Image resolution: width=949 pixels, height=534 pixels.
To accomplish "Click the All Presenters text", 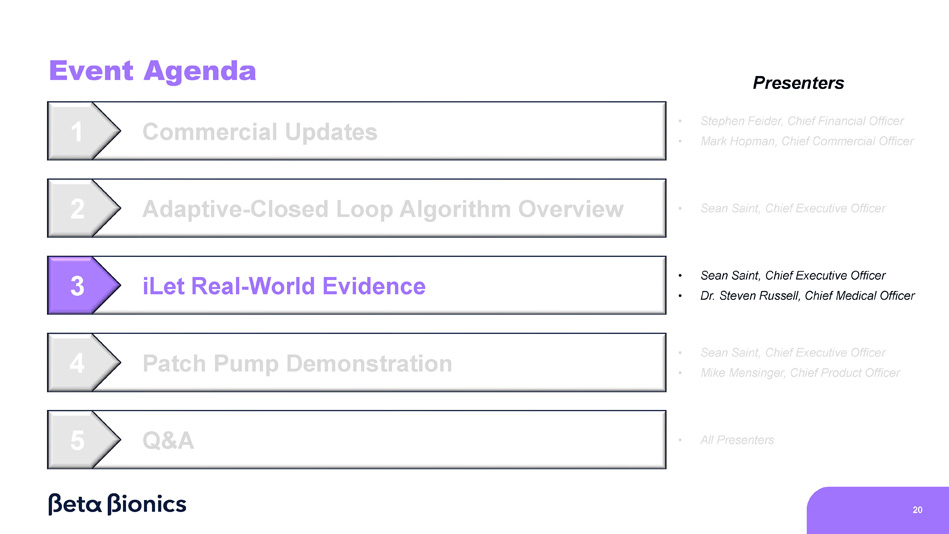I will click(737, 440).
